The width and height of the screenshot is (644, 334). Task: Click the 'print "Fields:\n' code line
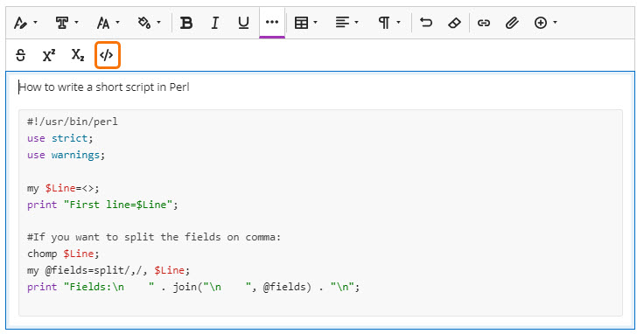(x=193, y=287)
